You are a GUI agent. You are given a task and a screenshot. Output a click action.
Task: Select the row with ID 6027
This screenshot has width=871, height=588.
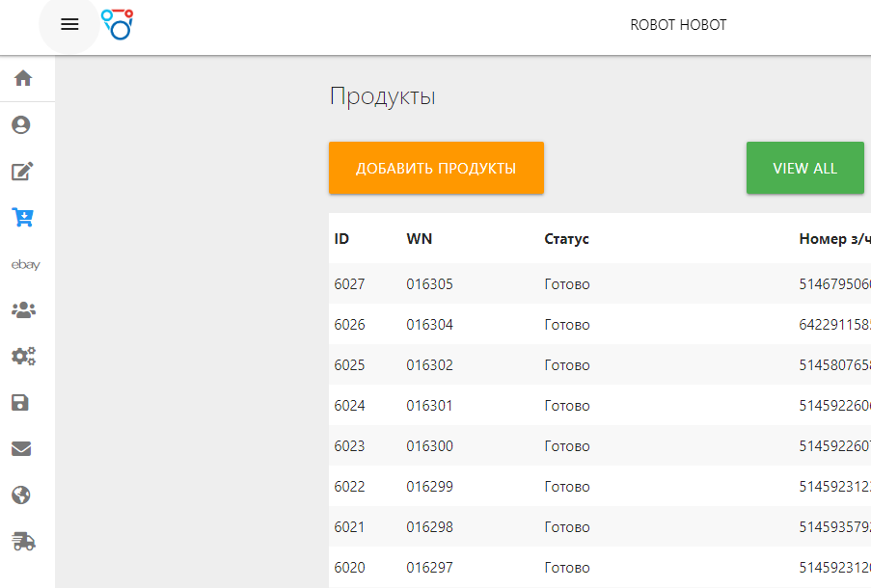click(x=348, y=283)
